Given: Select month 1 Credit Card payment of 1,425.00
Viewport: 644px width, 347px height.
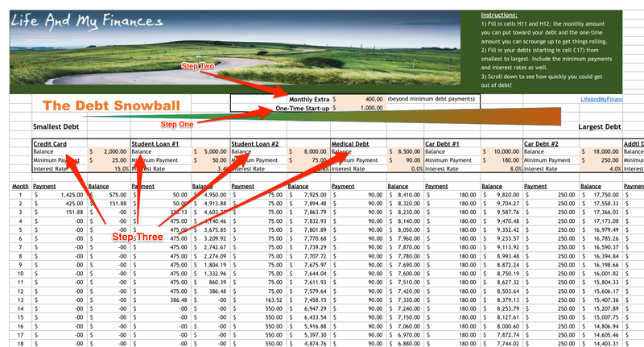Looking at the screenshot, I should (x=60, y=194).
